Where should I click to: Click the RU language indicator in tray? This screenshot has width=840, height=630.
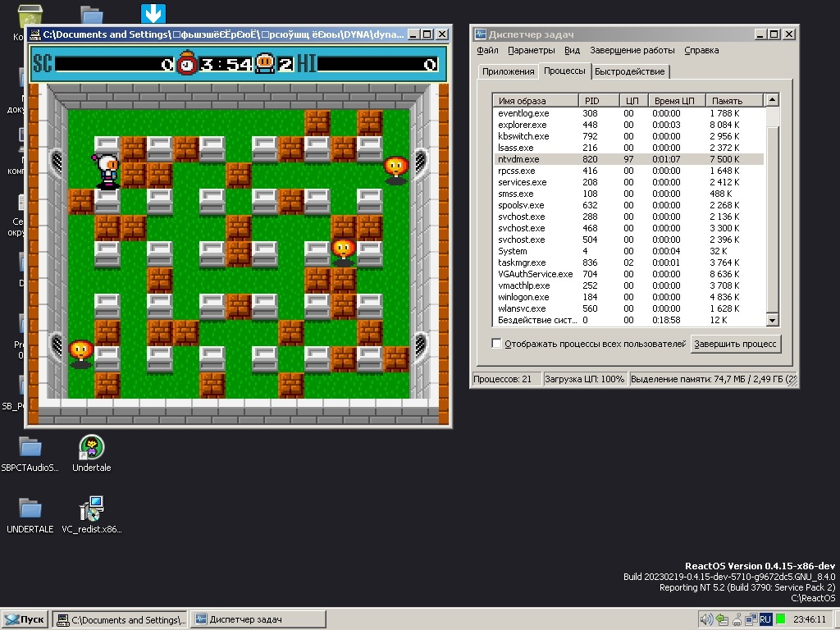pyautogui.click(x=765, y=619)
